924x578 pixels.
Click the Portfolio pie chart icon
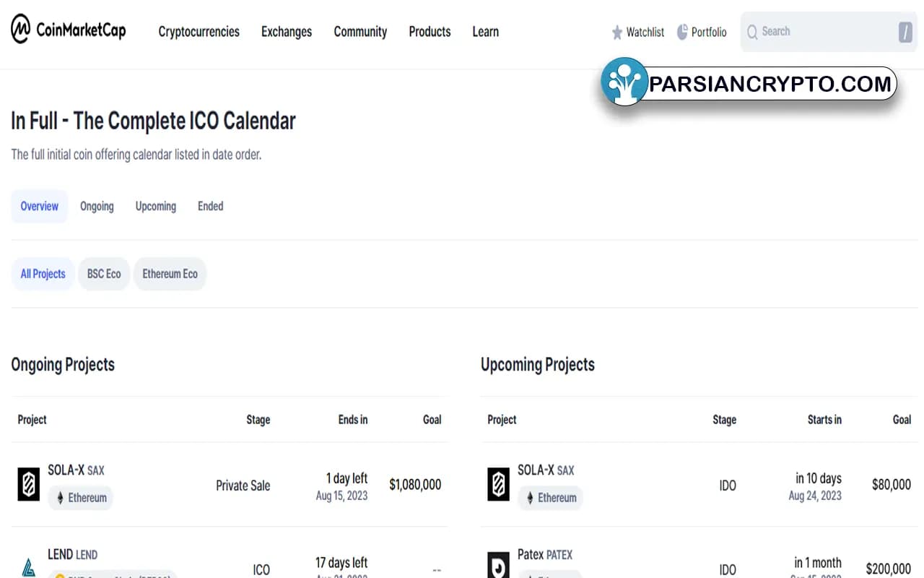point(682,32)
